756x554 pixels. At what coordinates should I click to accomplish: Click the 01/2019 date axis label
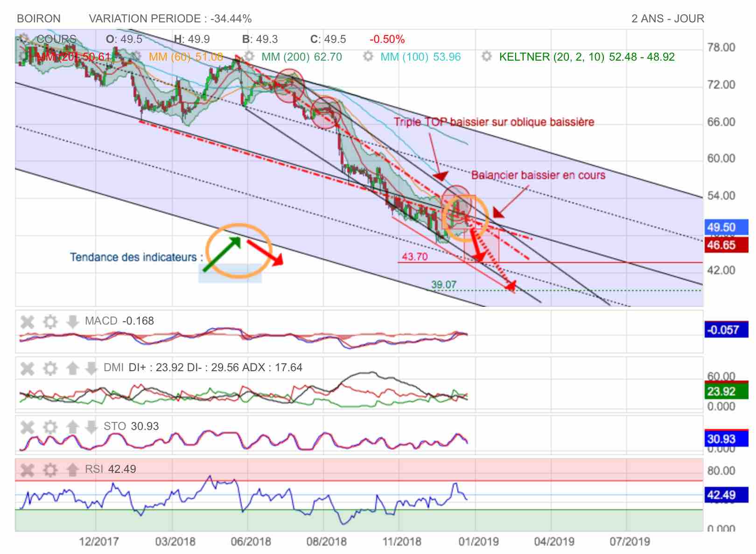click(x=478, y=541)
